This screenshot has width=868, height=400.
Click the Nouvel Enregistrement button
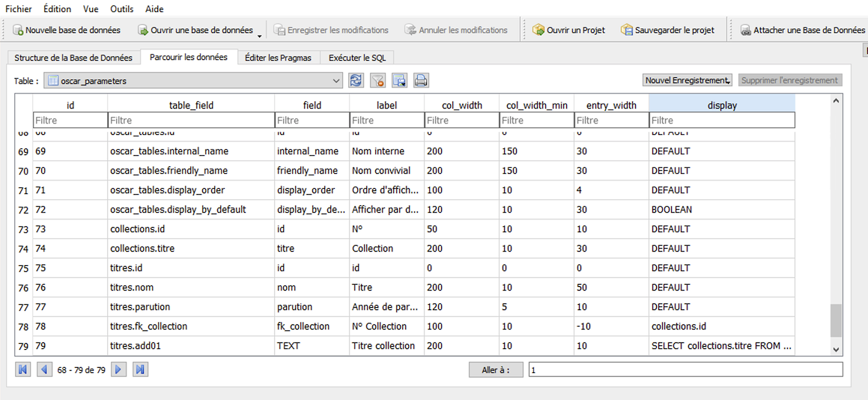(x=688, y=80)
